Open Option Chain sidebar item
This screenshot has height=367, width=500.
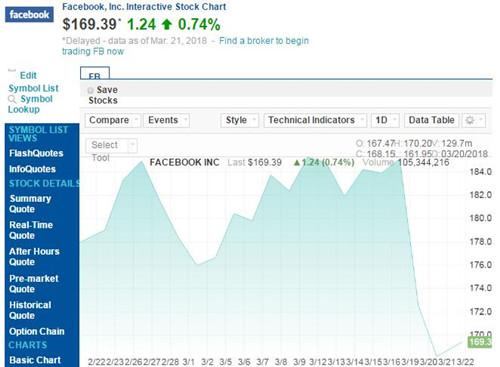click(37, 332)
